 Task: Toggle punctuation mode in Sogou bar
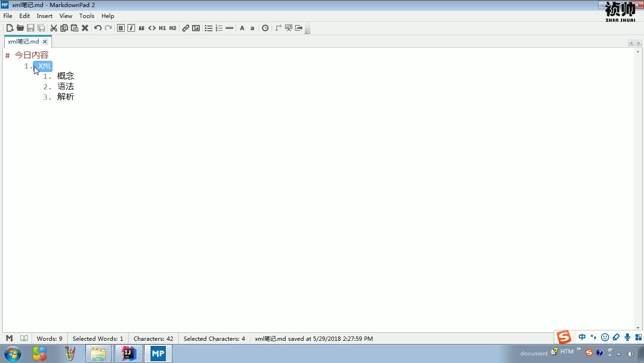click(x=593, y=337)
